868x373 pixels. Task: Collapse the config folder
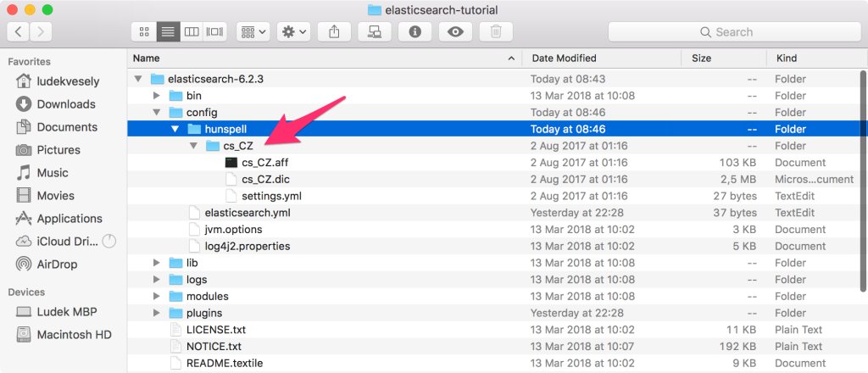tap(157, 113)
